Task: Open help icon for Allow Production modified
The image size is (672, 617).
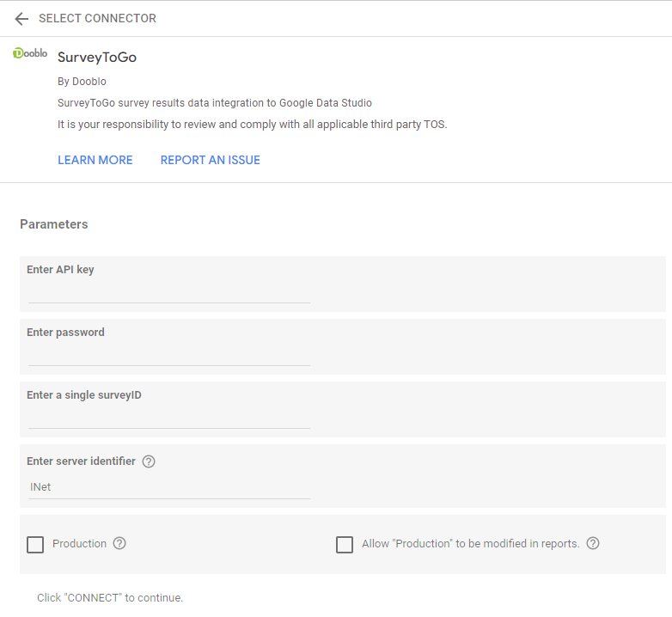Action: click(x=593, y=543)
